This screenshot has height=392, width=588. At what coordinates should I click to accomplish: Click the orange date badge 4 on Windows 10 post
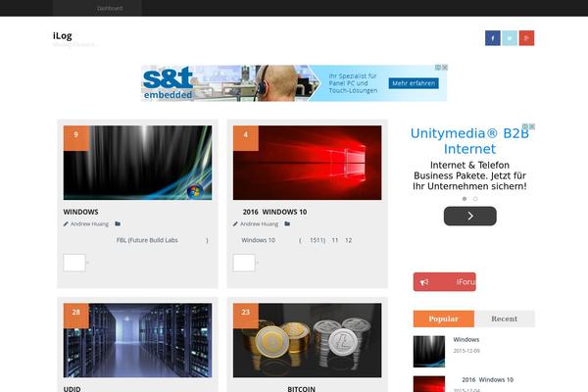click(246, 138)
